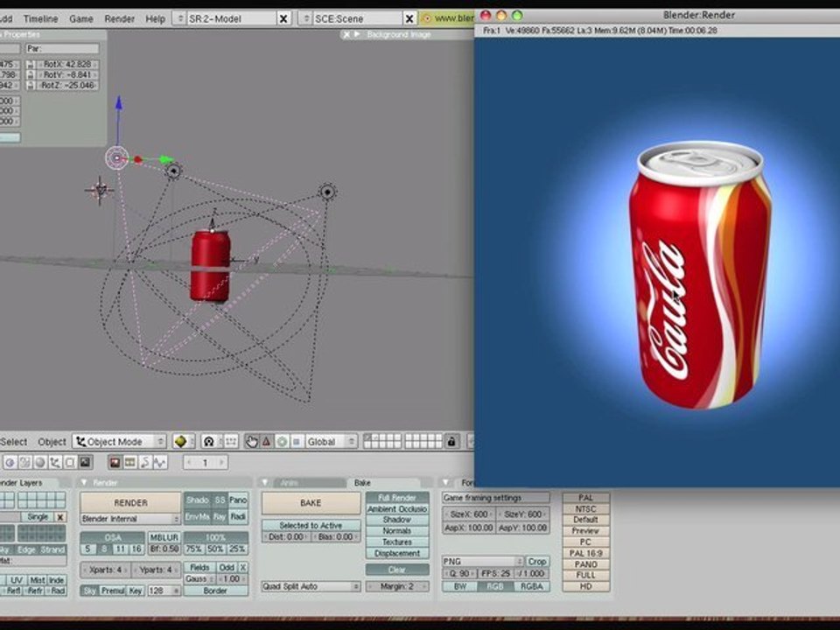Click the green Y-axis arrow of the manipulator
The width and height of the screenshot is (840, 630).
[x=166, y=159]
